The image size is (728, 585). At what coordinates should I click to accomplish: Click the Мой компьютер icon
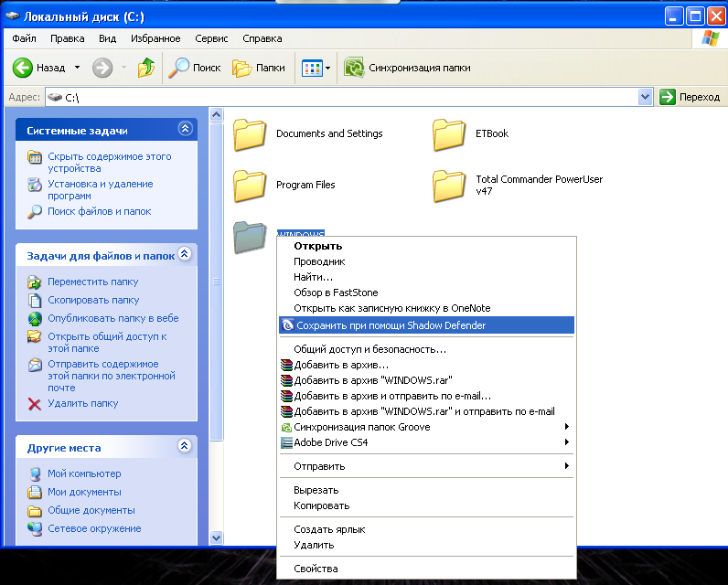pyautogui.click(x=35, y=474)
